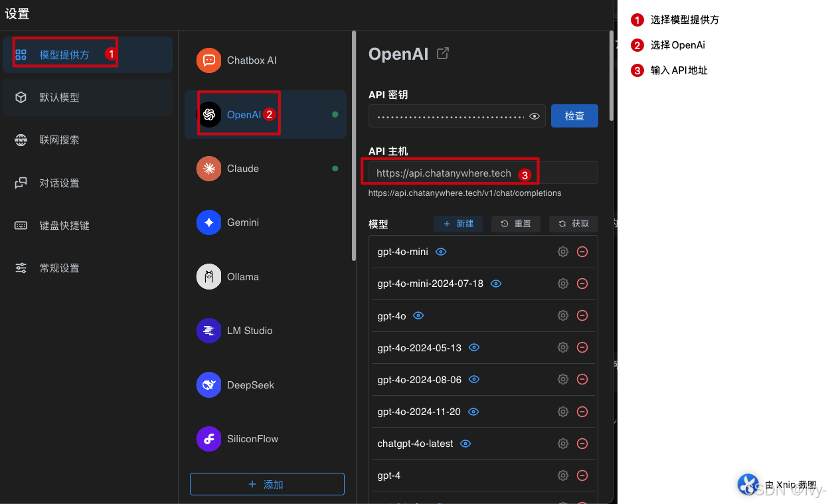Remove chatgpt-4o-latest with minus icon

click(582, 444)
